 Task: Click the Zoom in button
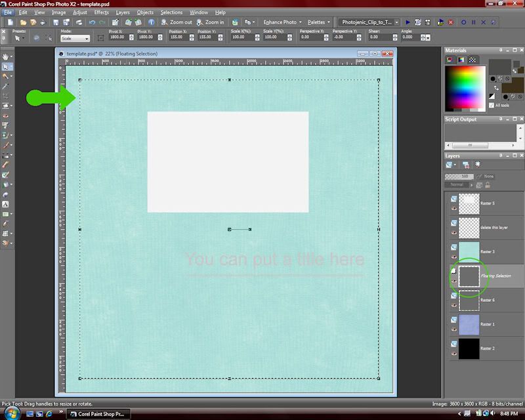point(211,22)
